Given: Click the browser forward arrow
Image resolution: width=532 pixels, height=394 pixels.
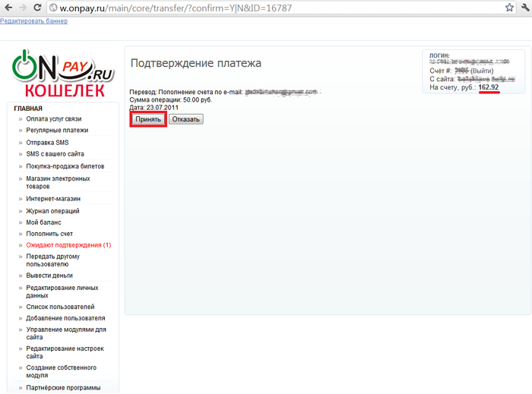Looking at the screenshot, I should 23,8.
